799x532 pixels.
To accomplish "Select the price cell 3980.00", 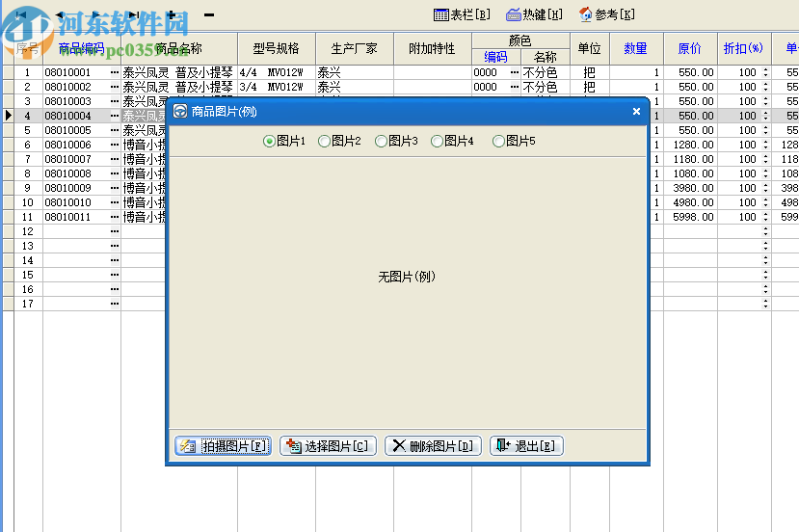I will [x=690, y=188].
